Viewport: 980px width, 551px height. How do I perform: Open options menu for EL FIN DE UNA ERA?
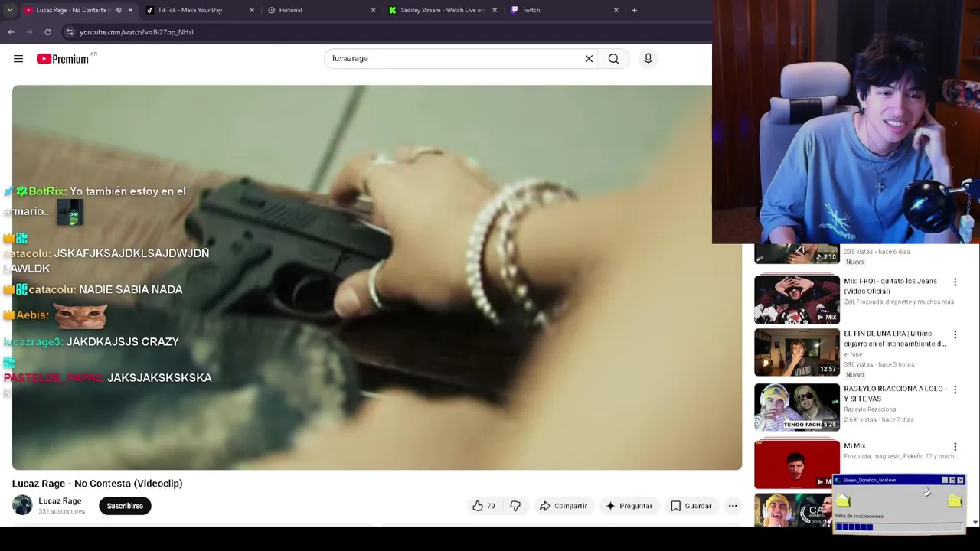click(955, 335)
